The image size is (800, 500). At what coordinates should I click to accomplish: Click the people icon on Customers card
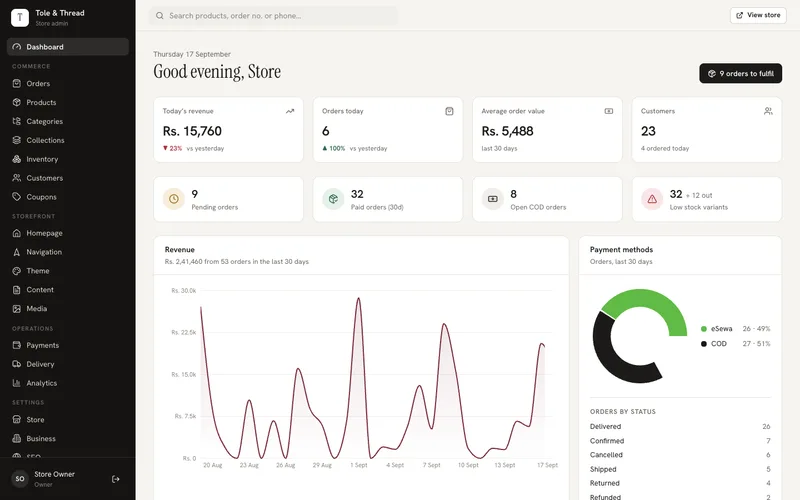[768, 111]
